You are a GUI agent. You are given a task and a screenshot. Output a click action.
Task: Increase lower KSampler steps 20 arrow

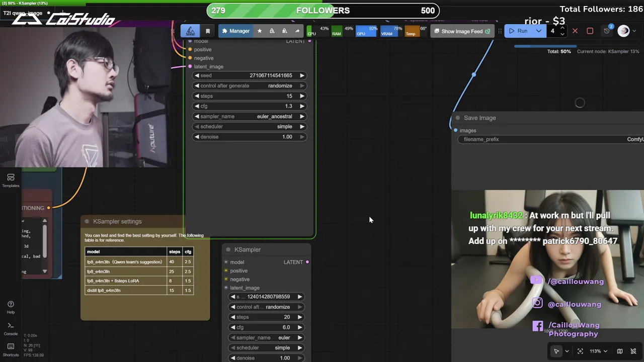coord(300,317)
